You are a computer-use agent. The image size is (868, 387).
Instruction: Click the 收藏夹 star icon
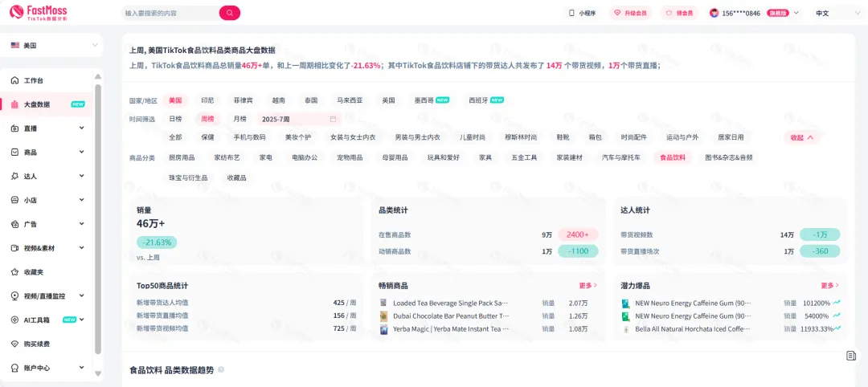pyautogui.click(x=15, y=272)
